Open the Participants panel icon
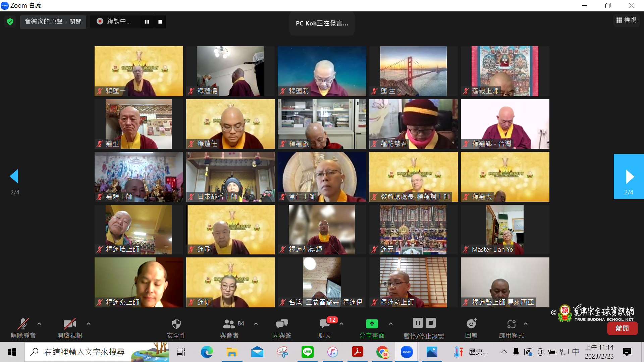Screen dimensions: 644x362 pyautogui.click(x=229, y=324)
